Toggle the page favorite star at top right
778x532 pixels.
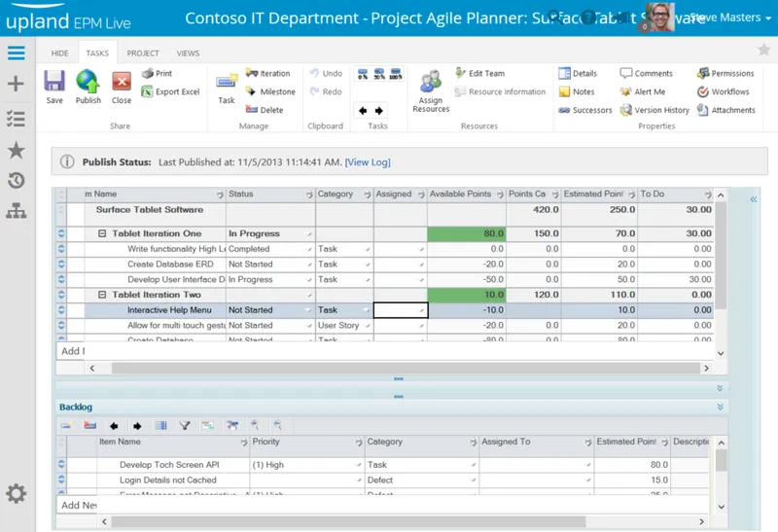[x=763, y=50]
